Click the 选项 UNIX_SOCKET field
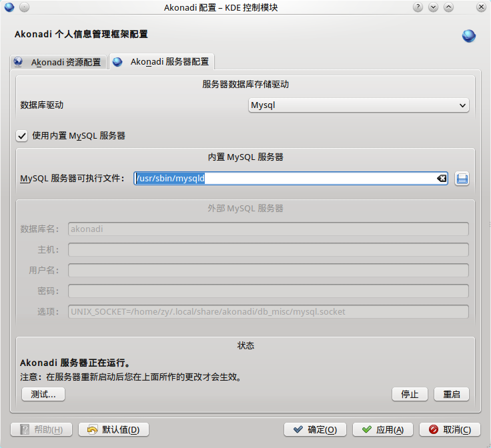 268,311
